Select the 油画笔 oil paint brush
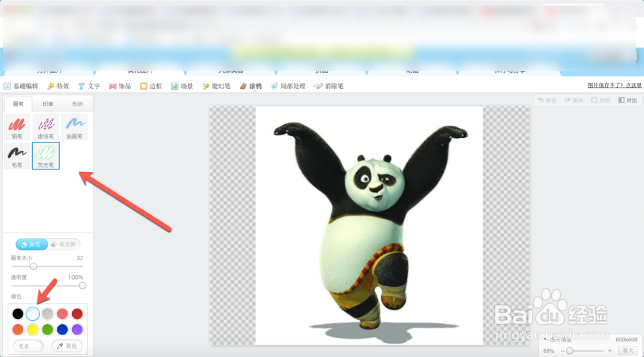644x357 pixels. (74, 128)
